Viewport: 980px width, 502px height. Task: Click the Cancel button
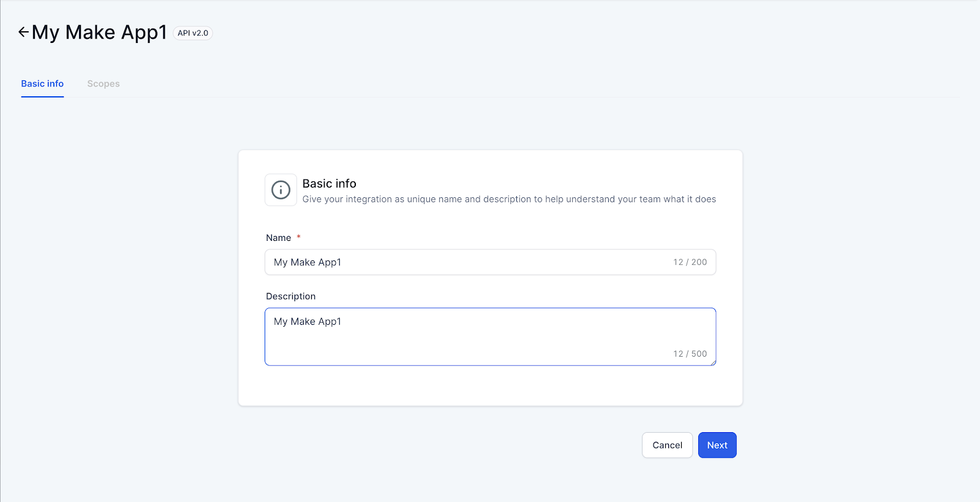point(667,445)
